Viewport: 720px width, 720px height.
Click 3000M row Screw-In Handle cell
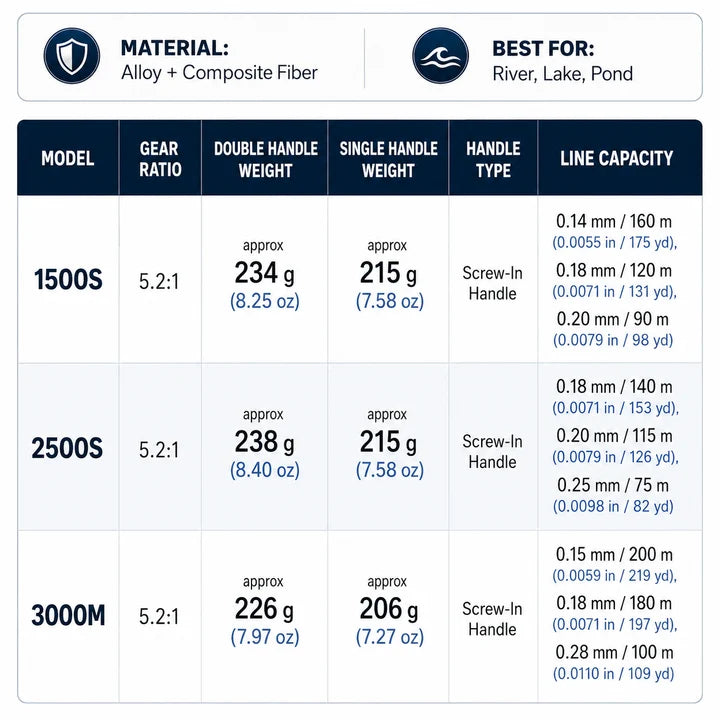tap(492, 619)
